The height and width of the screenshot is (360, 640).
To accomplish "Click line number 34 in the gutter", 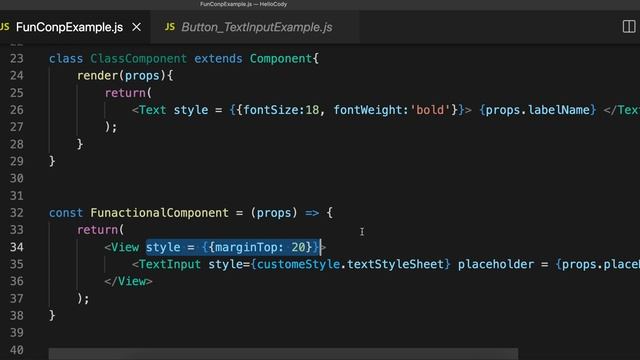I will [16, 247].
